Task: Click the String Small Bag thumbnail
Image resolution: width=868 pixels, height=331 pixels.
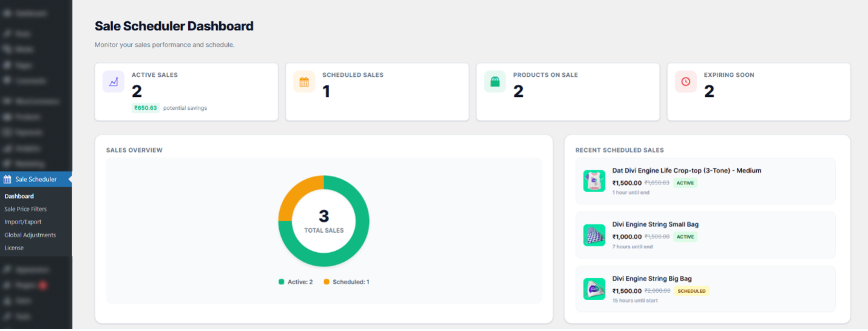Action: click(594, 235)
